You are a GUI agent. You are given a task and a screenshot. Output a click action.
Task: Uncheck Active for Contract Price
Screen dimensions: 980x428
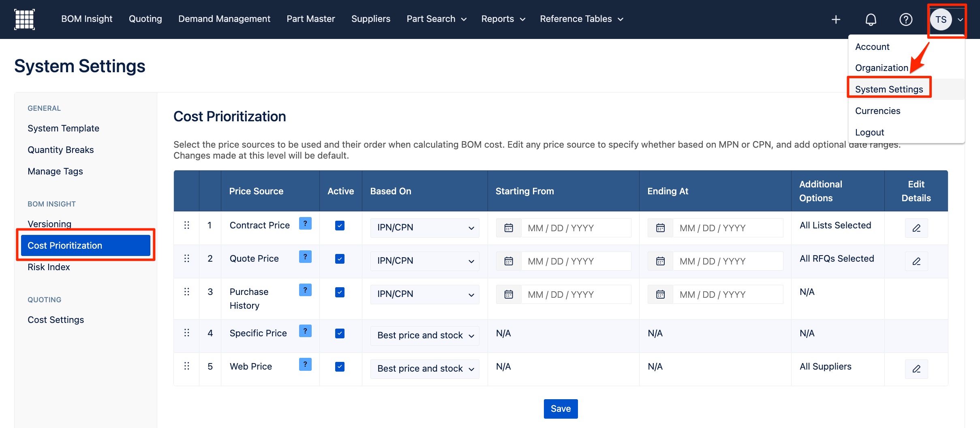(340, 226)
